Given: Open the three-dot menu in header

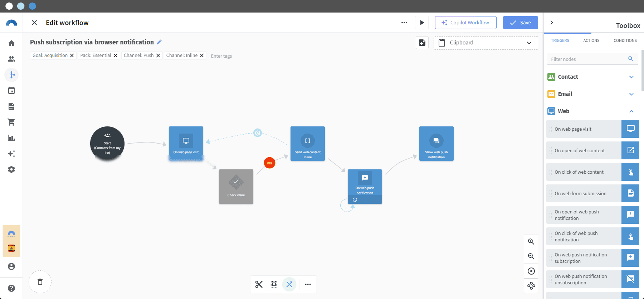Looking at the screenshot, I should 404,23.
